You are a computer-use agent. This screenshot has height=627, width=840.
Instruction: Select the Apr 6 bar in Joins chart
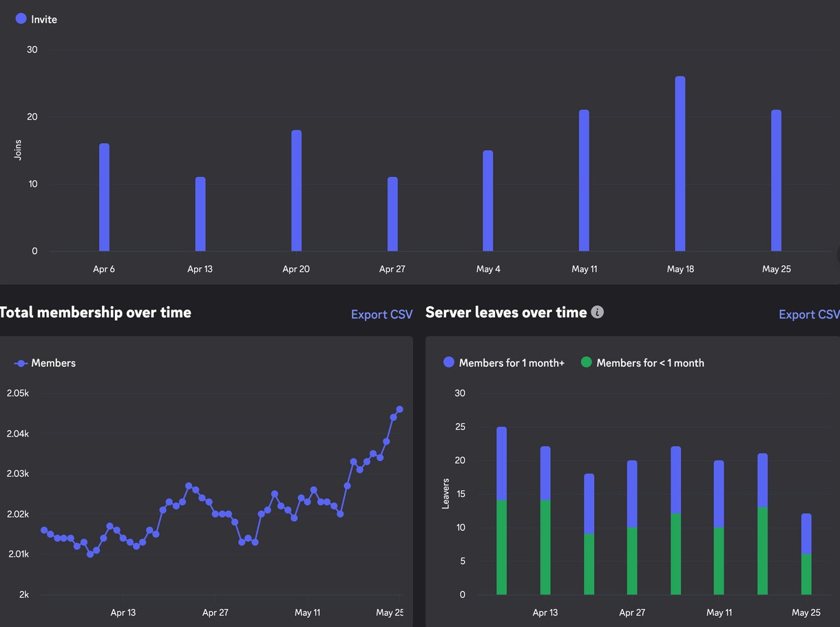[104, 198]
